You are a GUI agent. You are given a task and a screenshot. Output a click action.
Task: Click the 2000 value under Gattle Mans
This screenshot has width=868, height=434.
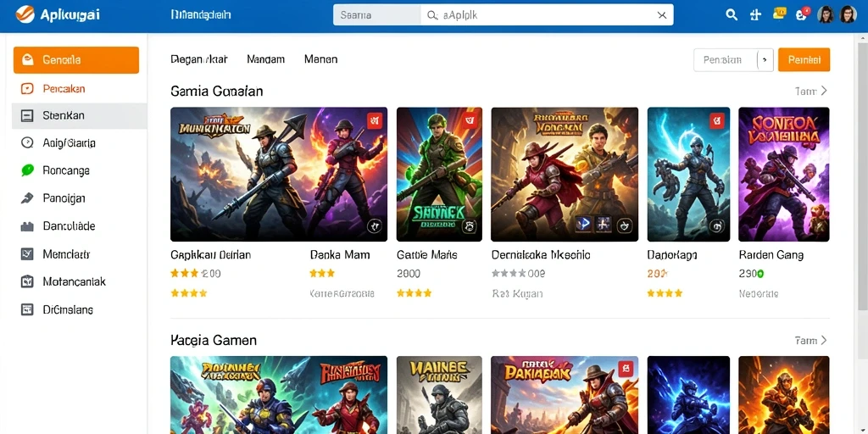[409, 274]
